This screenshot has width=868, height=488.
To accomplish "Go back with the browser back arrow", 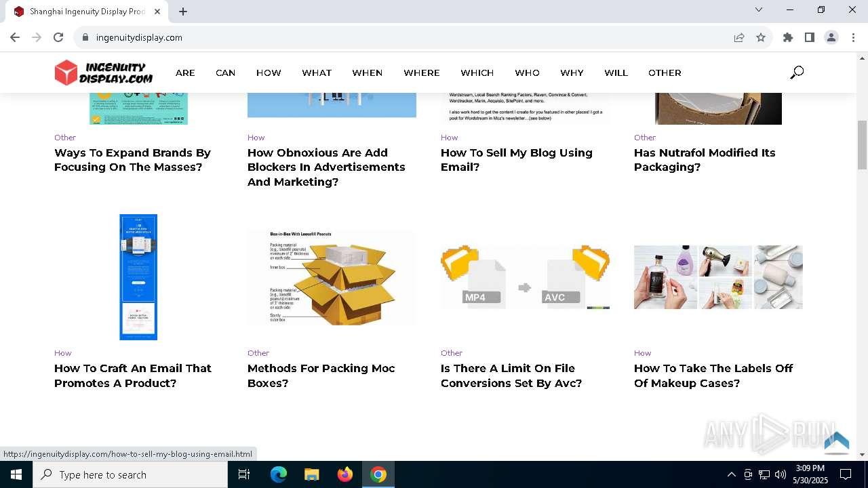I will [15, 37].
